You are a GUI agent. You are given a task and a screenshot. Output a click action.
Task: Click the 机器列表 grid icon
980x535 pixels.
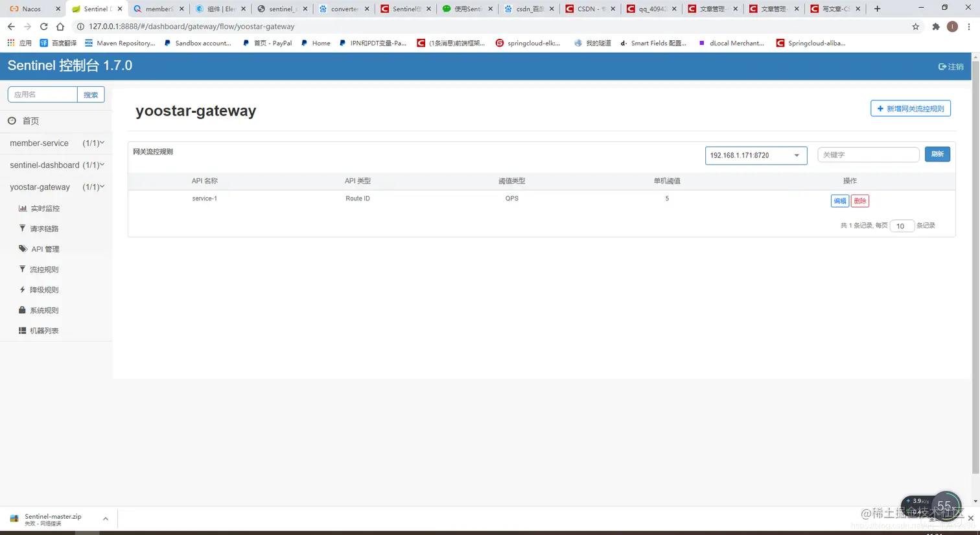click(23, 330)
